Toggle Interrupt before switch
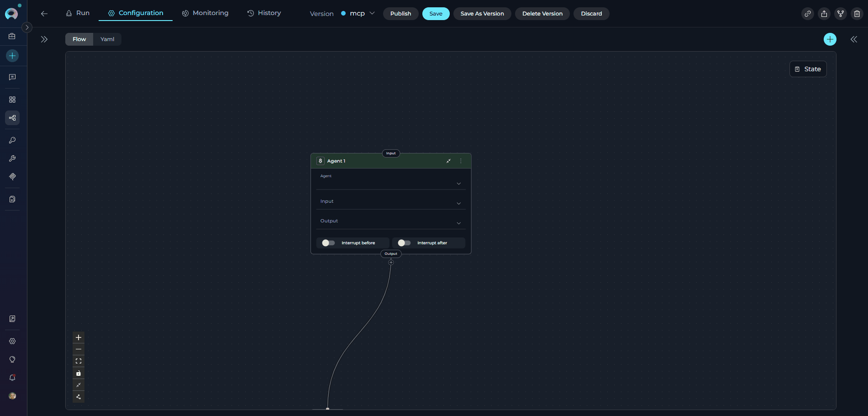This screenshot has height=416, width=868. [x=328, y=243]
